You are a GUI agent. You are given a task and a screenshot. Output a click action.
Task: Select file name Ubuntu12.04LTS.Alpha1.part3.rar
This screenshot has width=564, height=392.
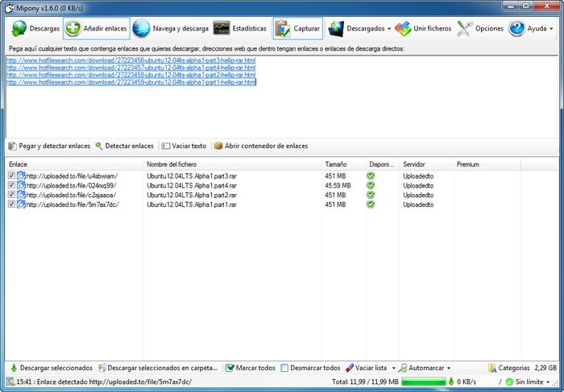coord(192,176)
